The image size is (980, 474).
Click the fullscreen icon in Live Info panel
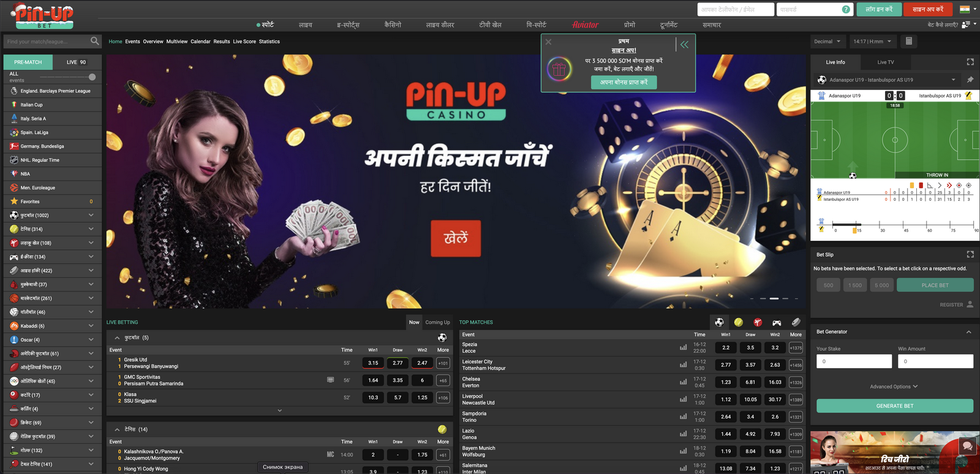tap(970, 62)
